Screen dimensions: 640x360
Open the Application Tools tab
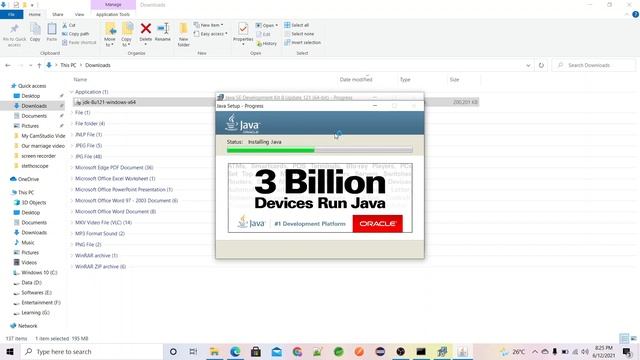click(x=113, y=15)
